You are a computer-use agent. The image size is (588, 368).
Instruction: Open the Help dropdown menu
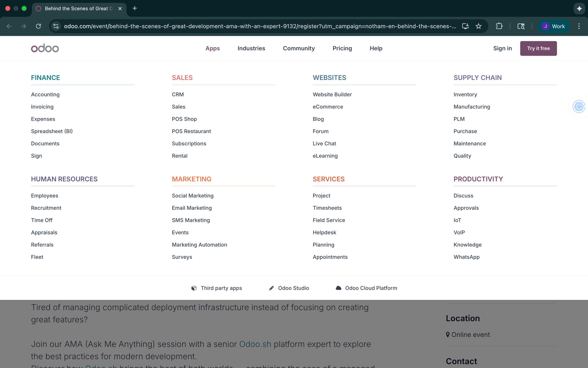point(376,48)
